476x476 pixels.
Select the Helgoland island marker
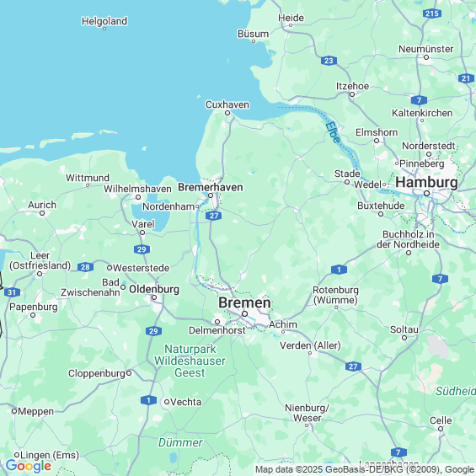(104, 29)
